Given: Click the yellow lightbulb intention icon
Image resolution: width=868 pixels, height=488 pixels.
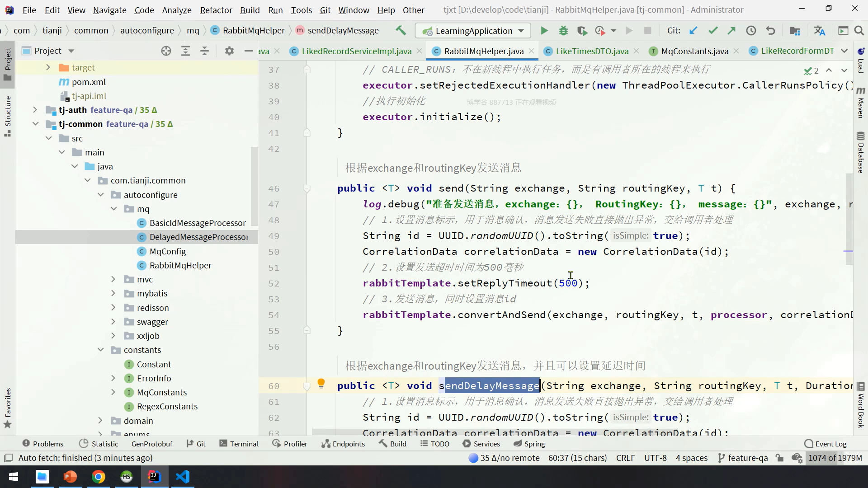Looking at the screenshot, I should click(321, 384).
